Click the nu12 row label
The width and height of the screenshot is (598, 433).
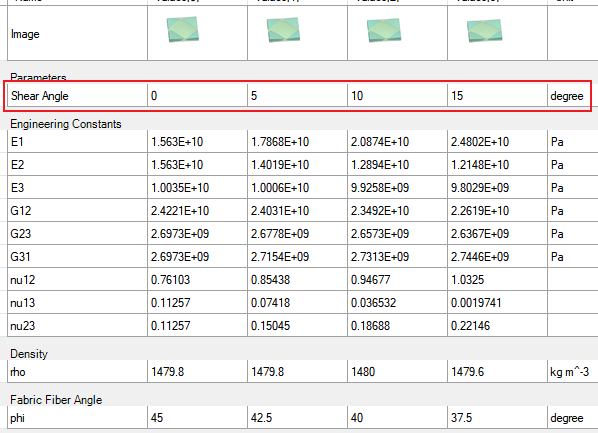click(x=23, y=280)
